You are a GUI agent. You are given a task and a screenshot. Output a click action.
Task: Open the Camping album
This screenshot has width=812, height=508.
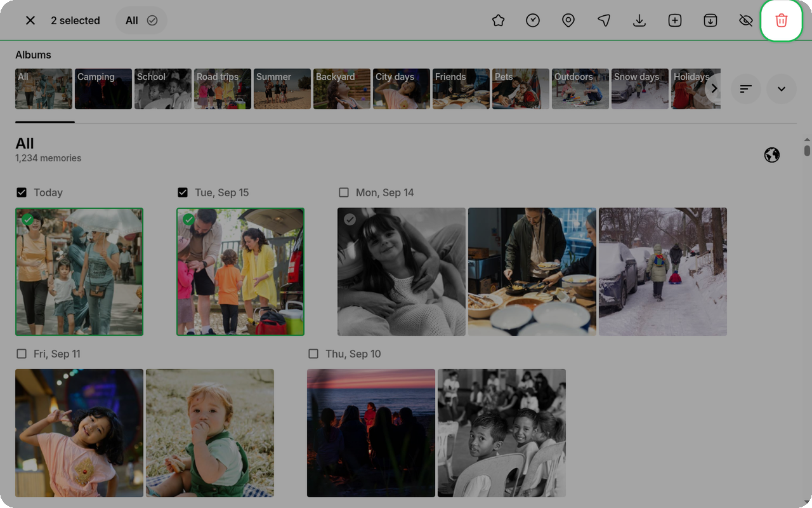tap(103, 89)
